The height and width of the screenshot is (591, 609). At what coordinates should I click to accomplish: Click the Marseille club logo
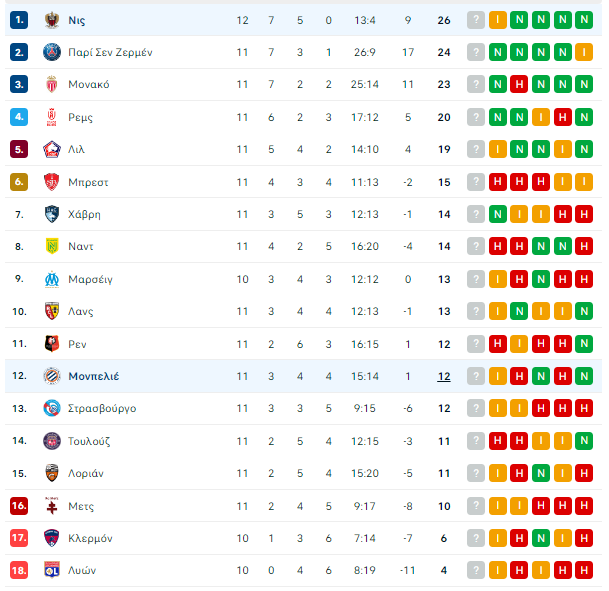point(52,279)
